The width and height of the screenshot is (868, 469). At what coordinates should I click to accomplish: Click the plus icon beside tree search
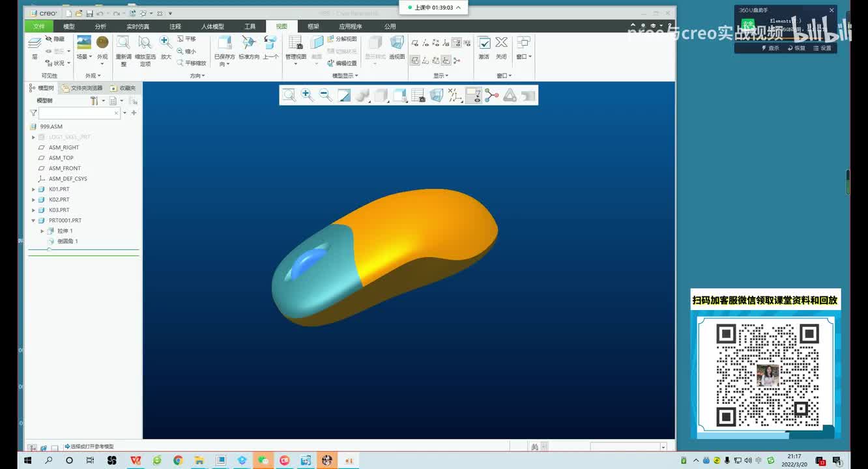point(134,113)
